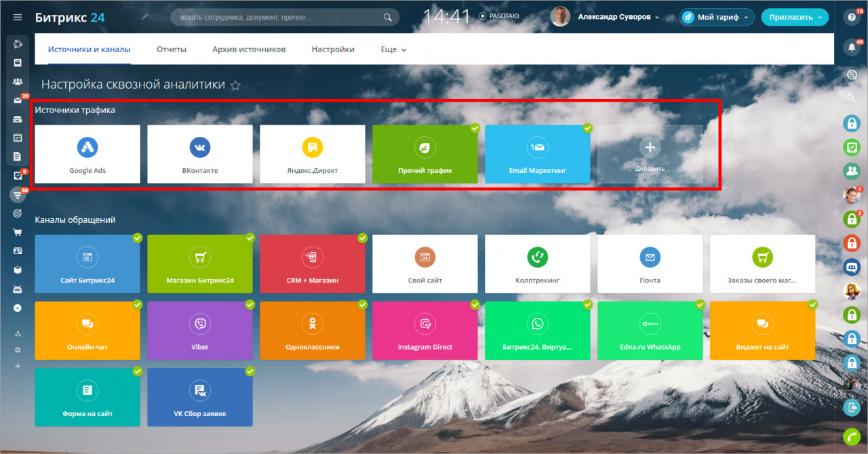The height and width of the screenshot is (454, 868).
Task: Open the red lock chat in right panel
Action: [852, 243]
